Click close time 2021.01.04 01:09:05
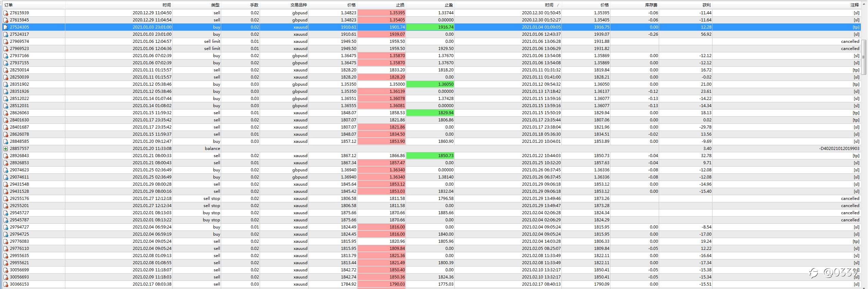 click(541, 27)
